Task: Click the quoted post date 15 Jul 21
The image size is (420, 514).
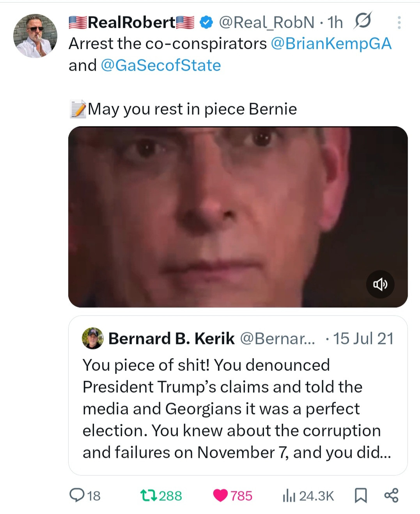Action: click(x=363, y=339)
